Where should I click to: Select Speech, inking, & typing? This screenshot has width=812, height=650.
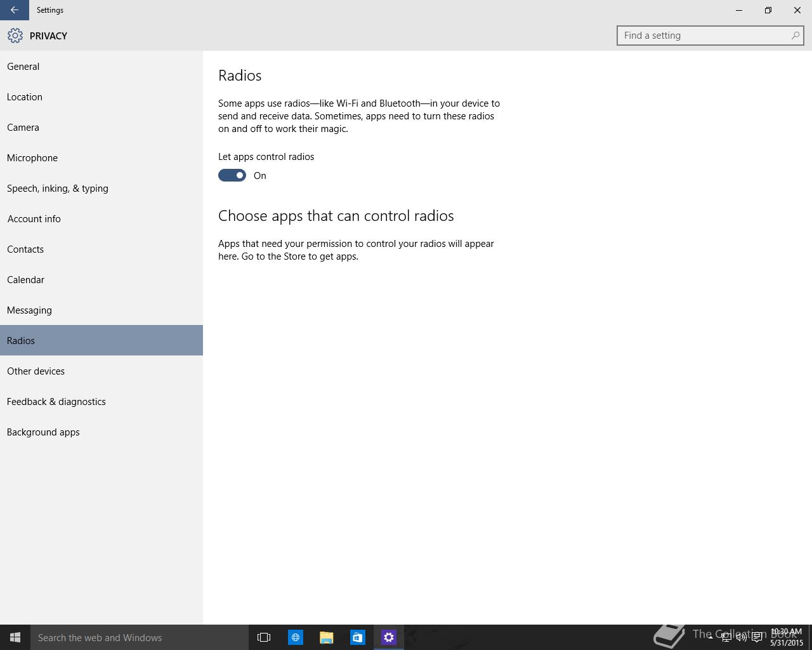pos(101,189)
